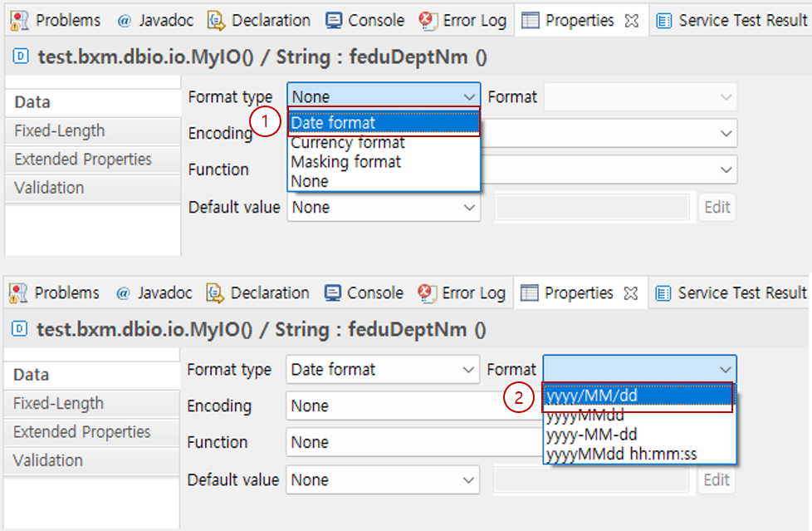Open the Validation tab in the lower panel
This screenshot has height=531, width=812.
[x=48, y=460]
